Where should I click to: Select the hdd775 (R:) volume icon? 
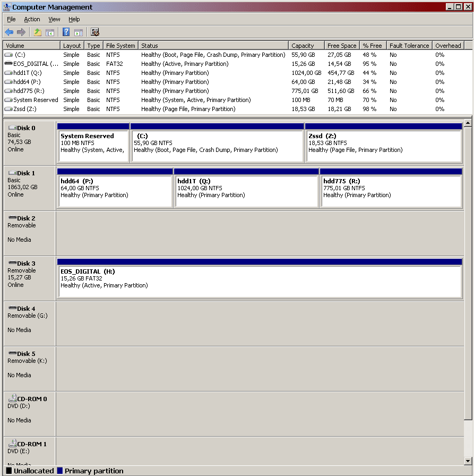pos(9,91)
